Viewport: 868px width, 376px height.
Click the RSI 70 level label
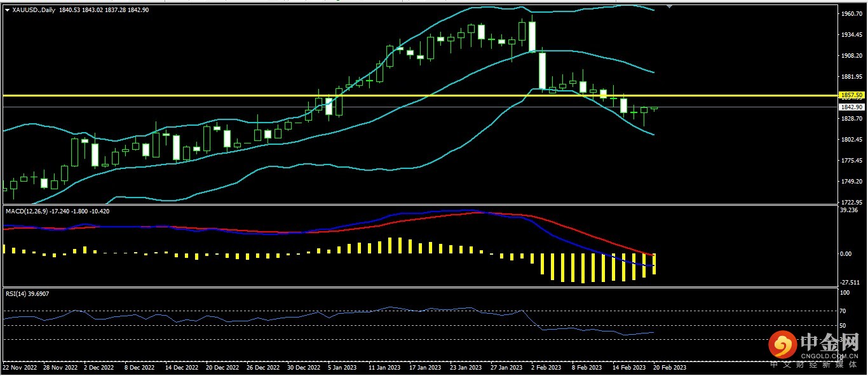tap(844, 311)
